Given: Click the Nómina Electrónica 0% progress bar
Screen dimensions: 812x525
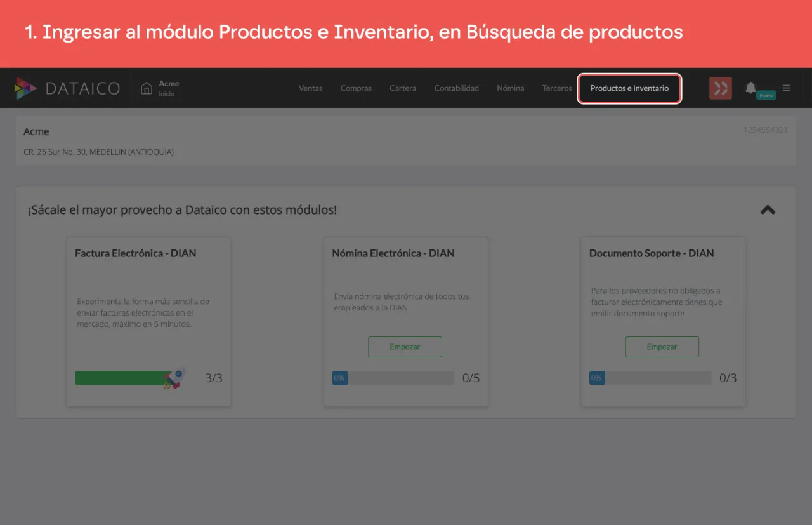Looking at the screenshot, I should coord(393,378).
